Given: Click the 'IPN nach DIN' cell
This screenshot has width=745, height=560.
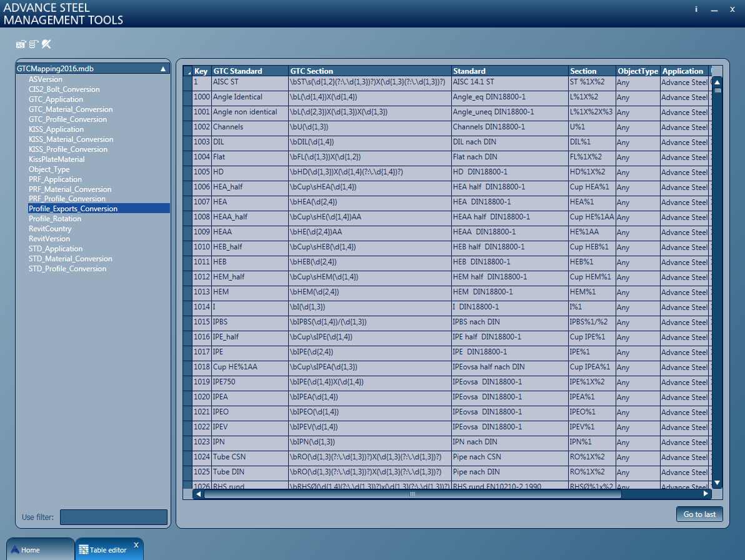Looking at the screenshot, I should [510, 442].
